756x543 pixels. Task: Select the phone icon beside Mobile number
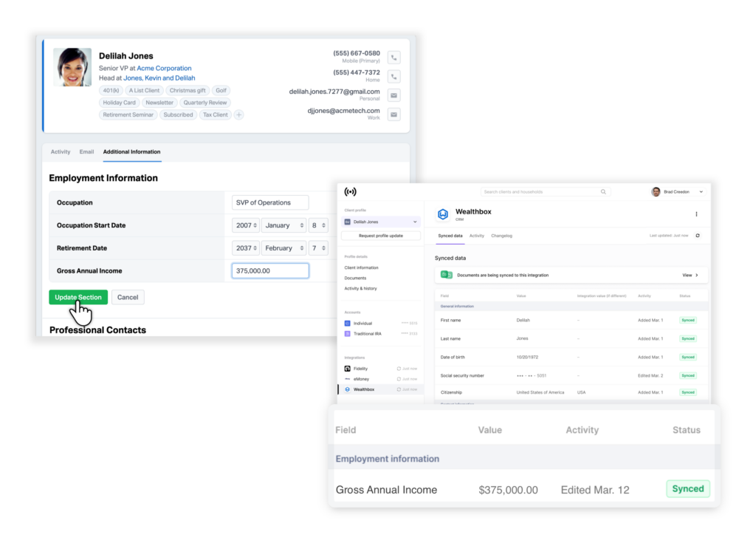point(394,57)
